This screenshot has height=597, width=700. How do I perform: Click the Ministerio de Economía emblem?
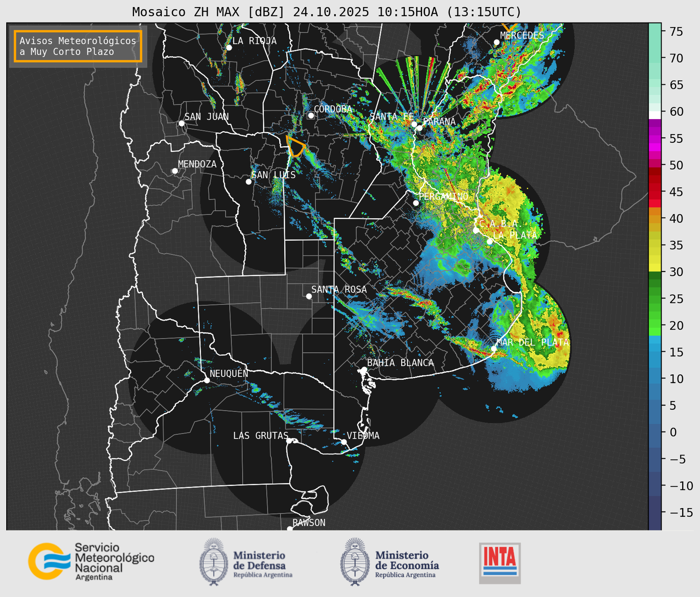pos(355,562)
